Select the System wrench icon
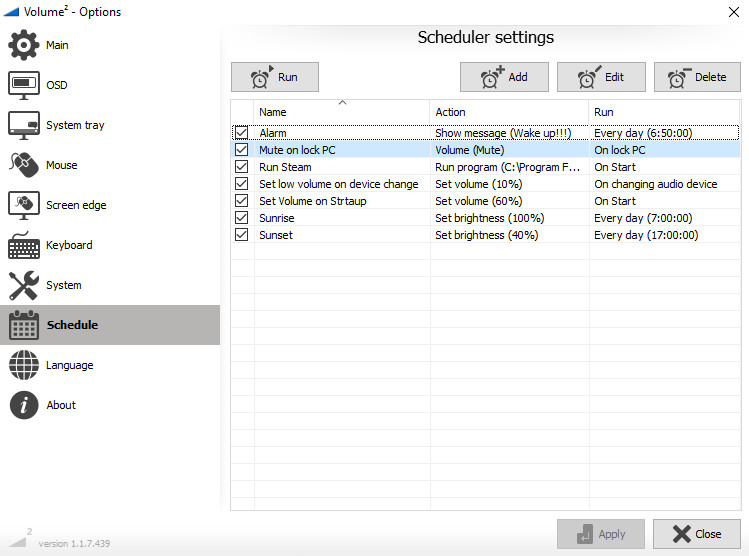The image size is (749, 556). pyautogui.click(x=24, y=285)
